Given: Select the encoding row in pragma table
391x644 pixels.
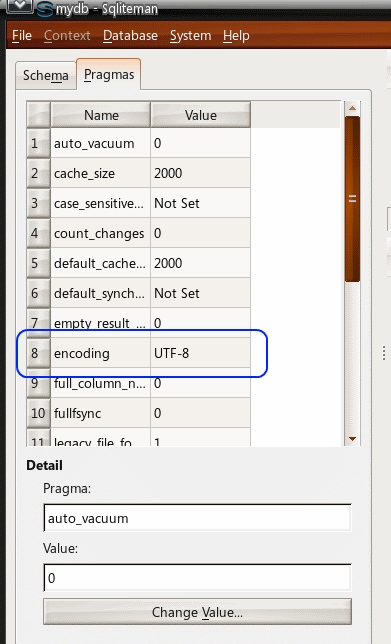Looking at the screenshot, I should (138, 353).
